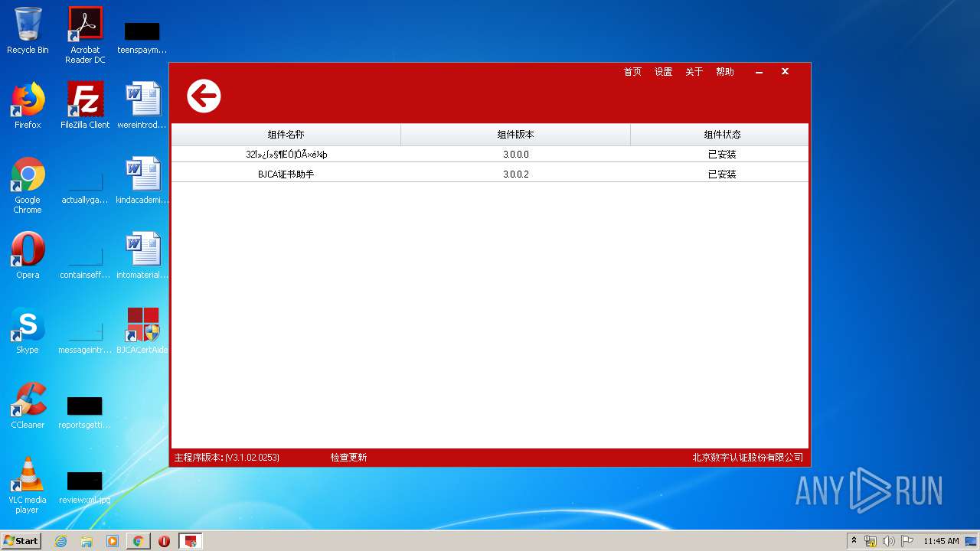Minimize the BJCA certificate assistant window
Viewport: 980px width, 551px height.
pos(759,72)
